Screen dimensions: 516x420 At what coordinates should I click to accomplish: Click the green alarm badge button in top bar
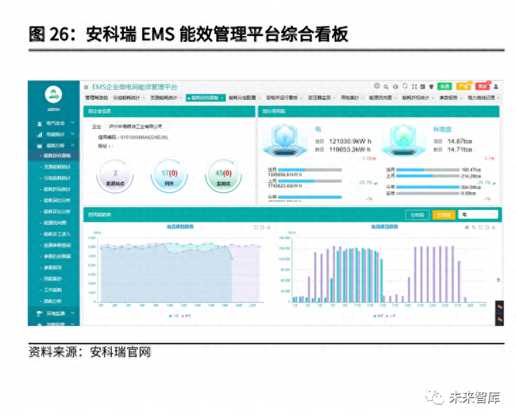tap(444, 86)
